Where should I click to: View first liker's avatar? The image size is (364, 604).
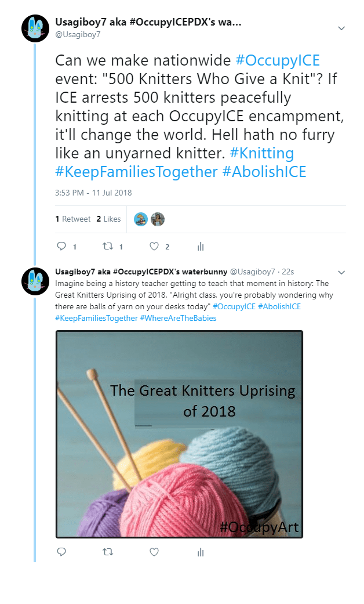[x=140, y=219]
